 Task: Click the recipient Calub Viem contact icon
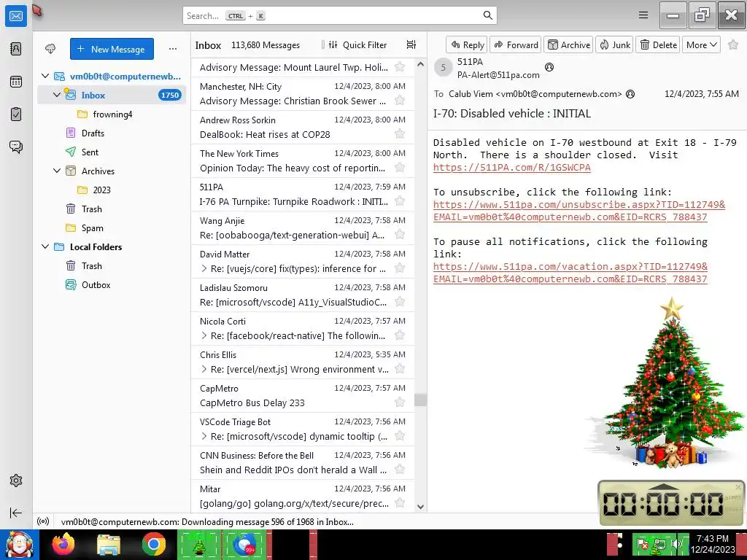630,94
